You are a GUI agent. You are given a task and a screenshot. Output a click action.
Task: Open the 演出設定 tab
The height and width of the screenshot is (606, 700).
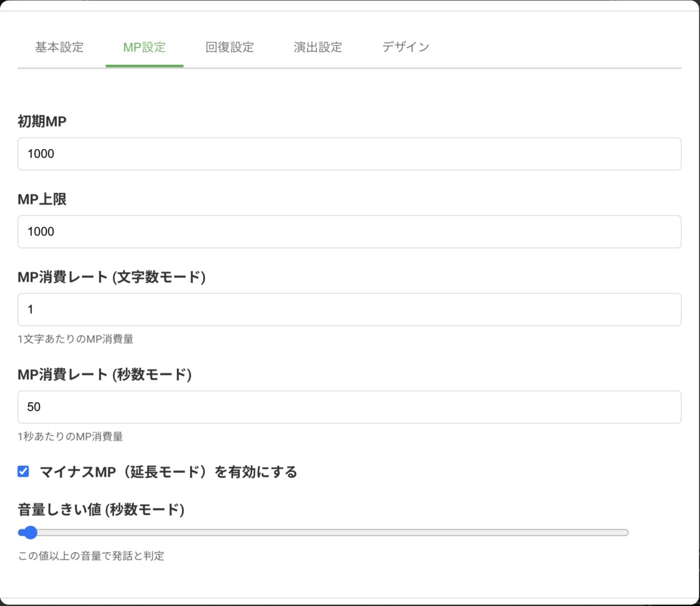[x=317, y=47]
